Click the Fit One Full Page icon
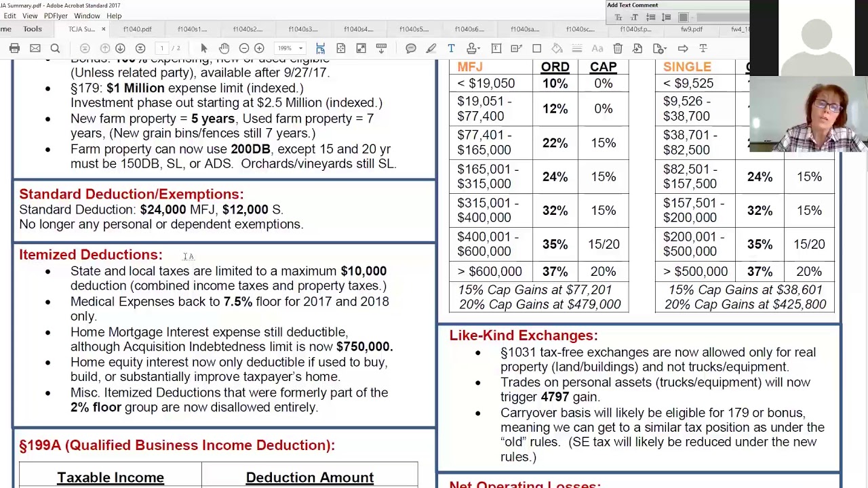The height and width of the screenshot is (488, 868). coord(341,48)
